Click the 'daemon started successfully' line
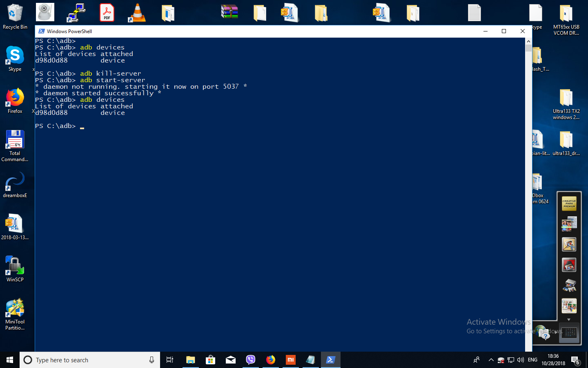 (x=98, y=93)
